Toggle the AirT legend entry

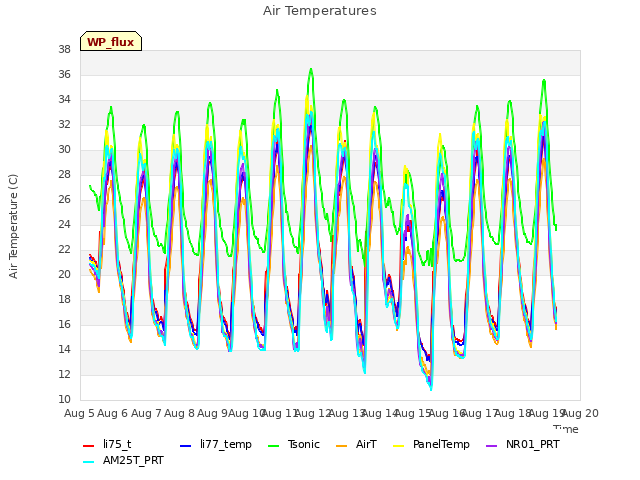[356, 444]
